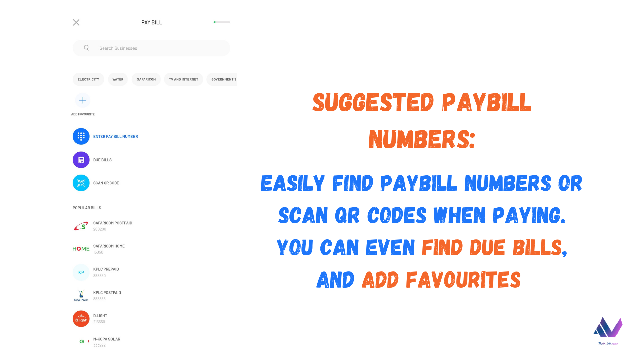Select TV AND INTERNET category

[x=183, y=79]
